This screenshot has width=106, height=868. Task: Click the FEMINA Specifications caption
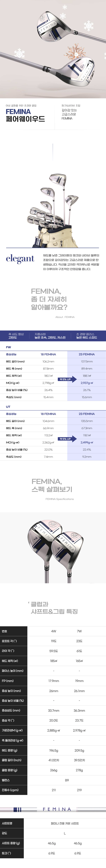coord(59,499)
